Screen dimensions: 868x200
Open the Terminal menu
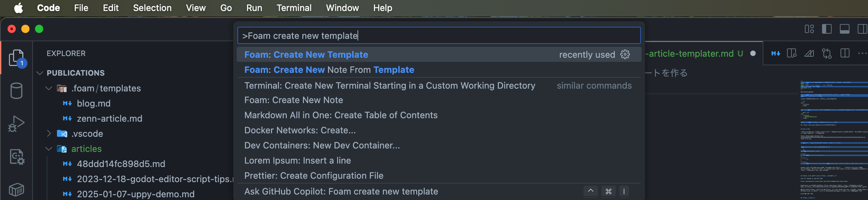[294, 8]
